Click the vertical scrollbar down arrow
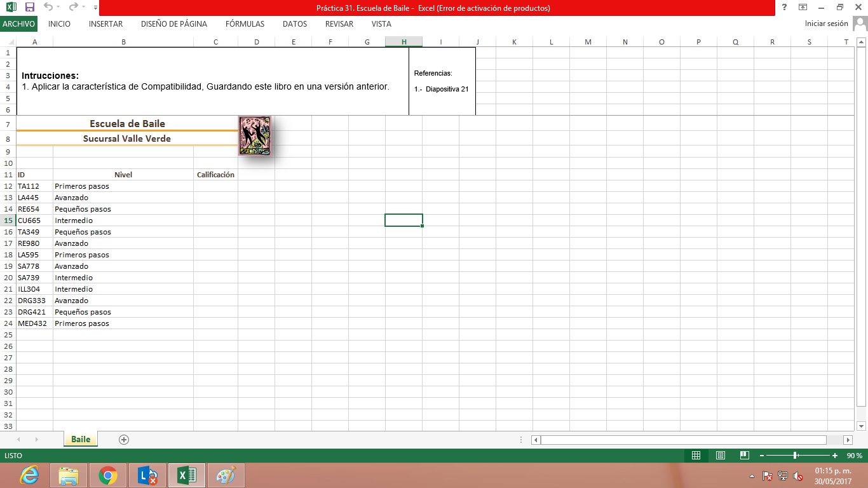The image size is (868, 488). [x=862, y=426]
